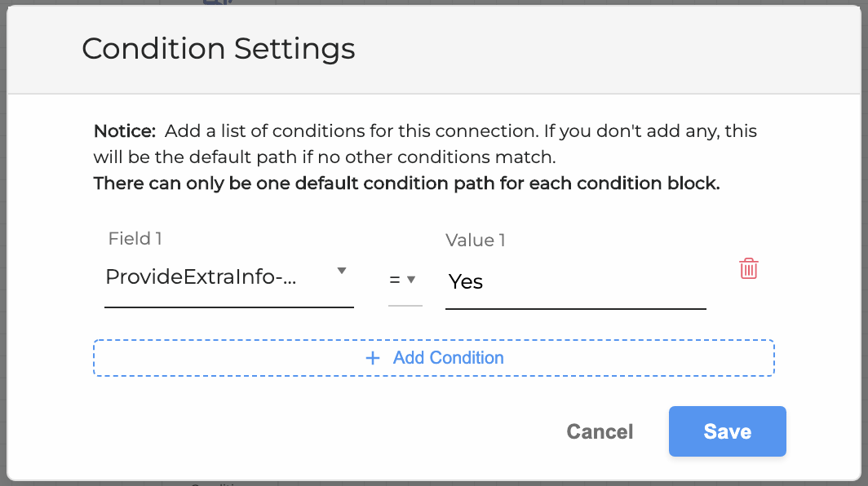Expand the Field 1 dropdown arrow
The width and height of the screenshot is (868, 486).
pyautogui.click(x=342, y=271)
